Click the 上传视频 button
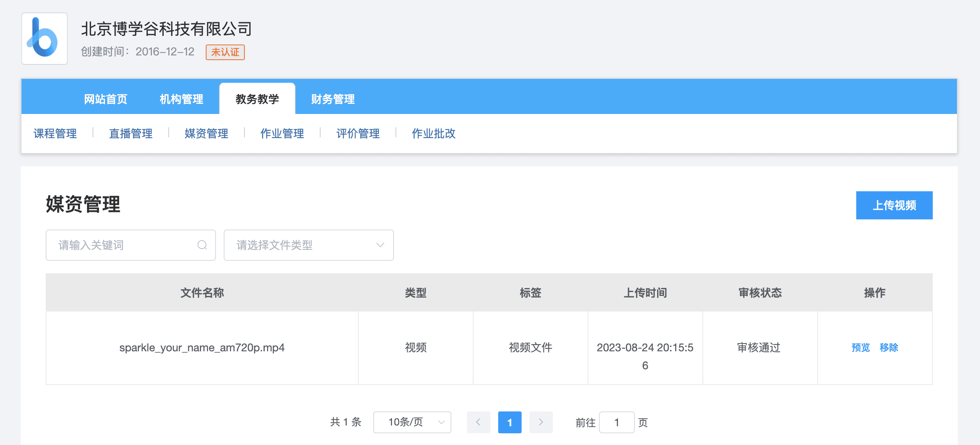This screenshot has width=980, height=445. click(894, 205)
